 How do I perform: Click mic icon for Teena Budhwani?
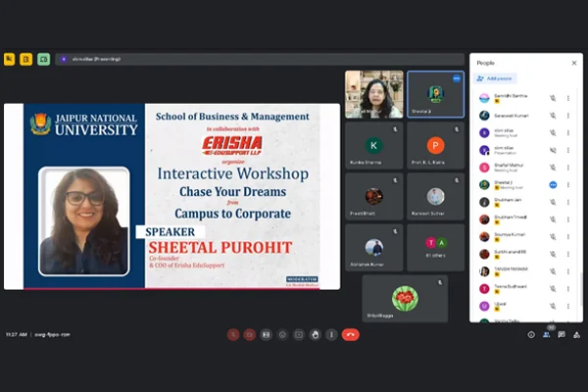(553, 289)
